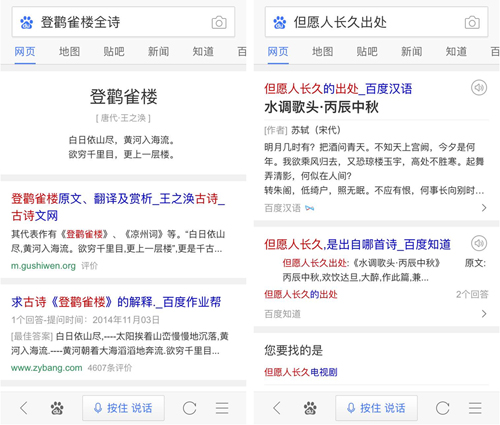Tap 但愿人长久电视剧 suggestion link
The width and height of the screenshot is (500, 425).
301,372
